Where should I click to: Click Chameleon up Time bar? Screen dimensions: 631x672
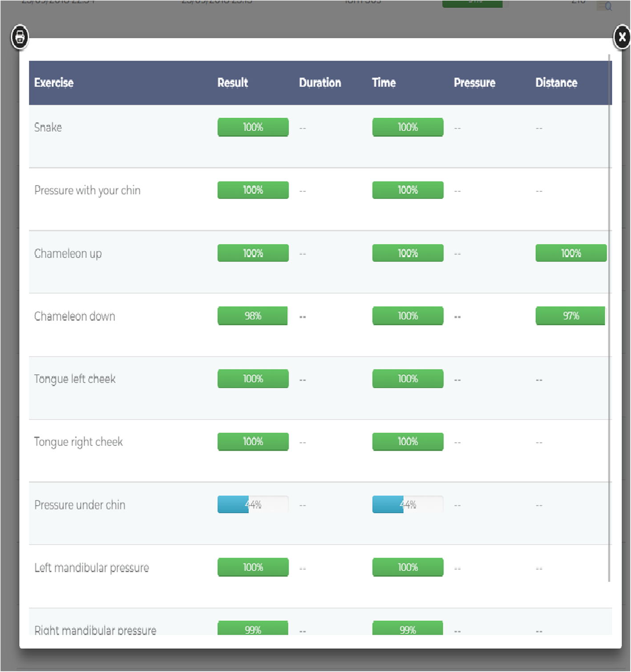click(408, 253)
